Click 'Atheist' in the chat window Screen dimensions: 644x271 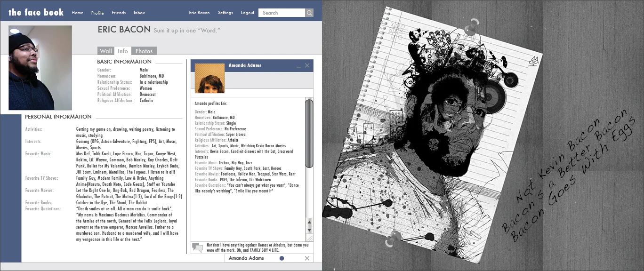[233, 140]
